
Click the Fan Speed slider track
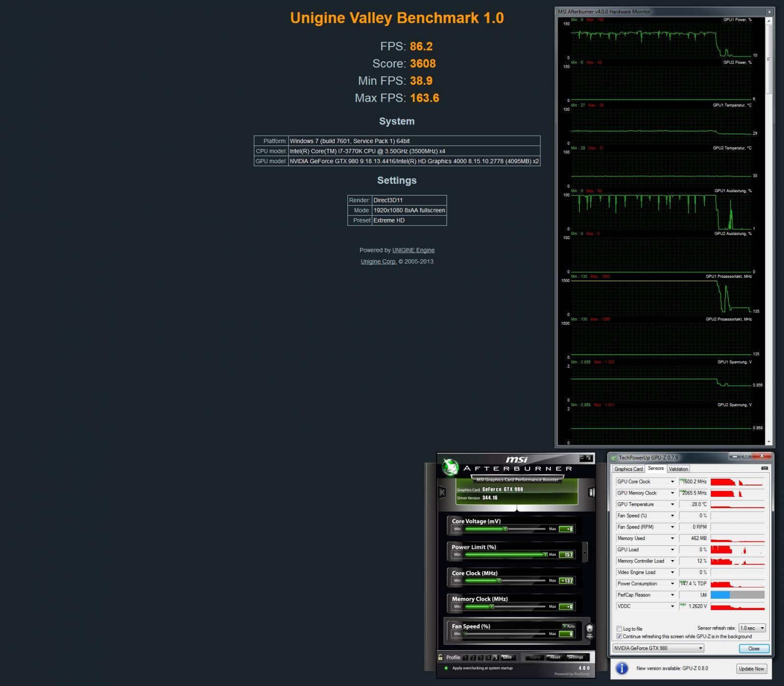click(x=505, y=634)
